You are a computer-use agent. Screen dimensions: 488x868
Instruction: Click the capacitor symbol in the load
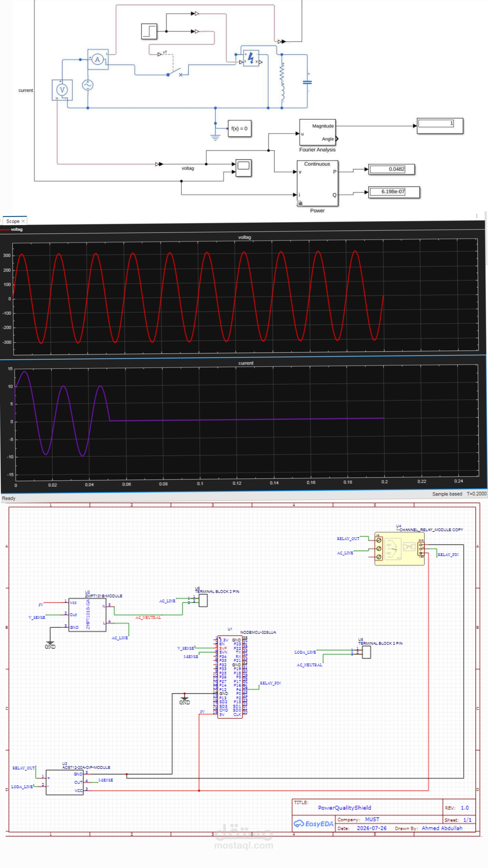[x=307, y=82]
